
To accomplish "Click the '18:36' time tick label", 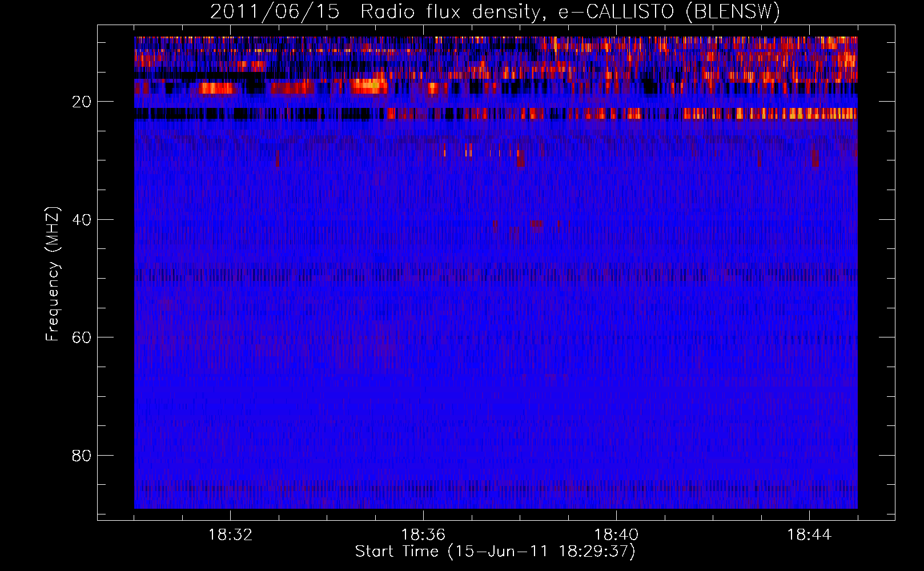I will pyautogui.click(x=423, y=534).
